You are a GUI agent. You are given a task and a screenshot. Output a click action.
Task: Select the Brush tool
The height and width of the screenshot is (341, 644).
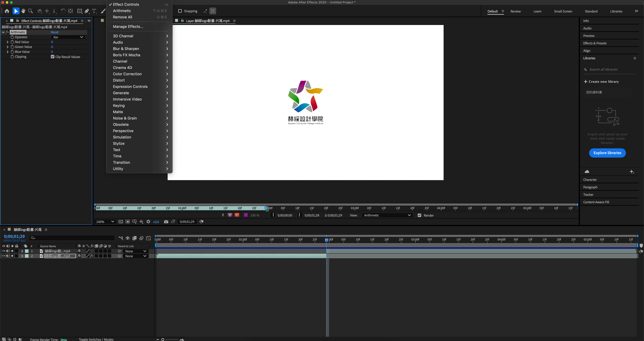[x=103, y=11]
